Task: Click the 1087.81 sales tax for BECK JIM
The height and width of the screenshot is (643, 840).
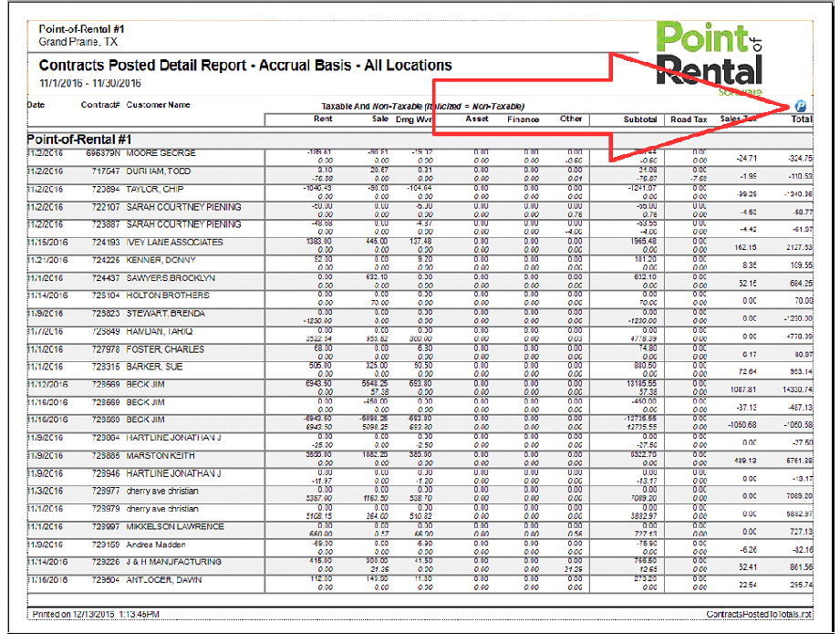Action: (x=743, y=389)
